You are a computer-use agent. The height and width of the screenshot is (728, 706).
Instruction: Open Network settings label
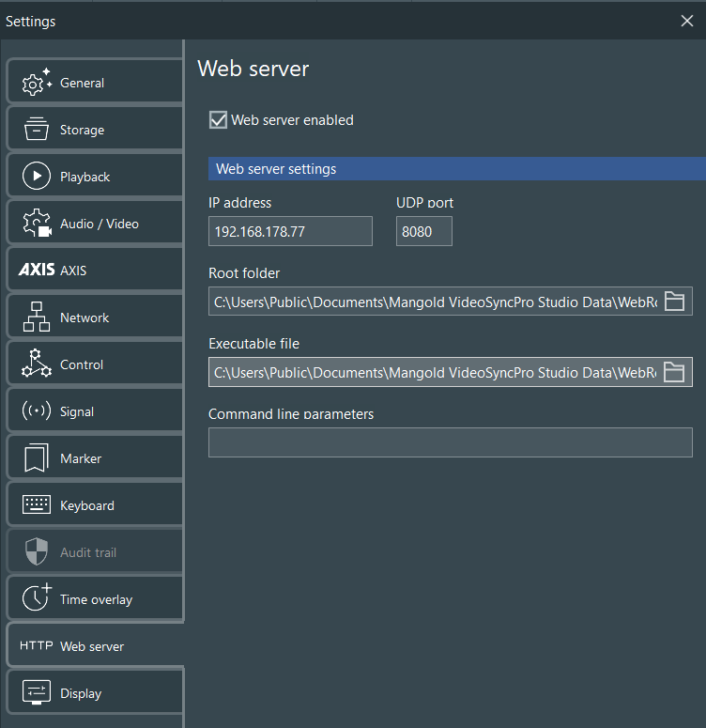pos(84,318)
